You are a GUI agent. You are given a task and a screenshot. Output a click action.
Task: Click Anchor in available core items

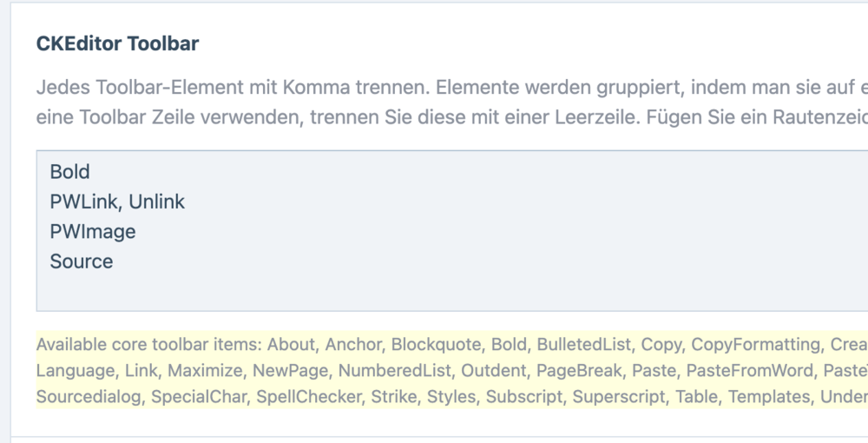click(x=350, y=345)
